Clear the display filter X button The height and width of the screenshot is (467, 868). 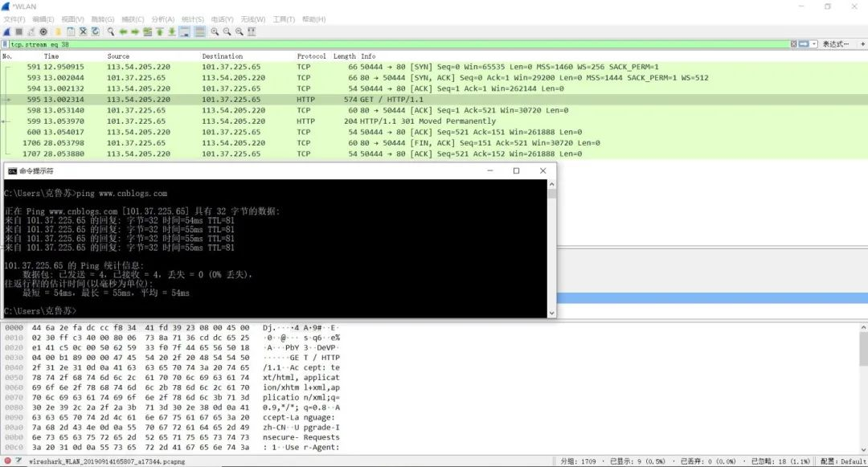click(793, 43)
